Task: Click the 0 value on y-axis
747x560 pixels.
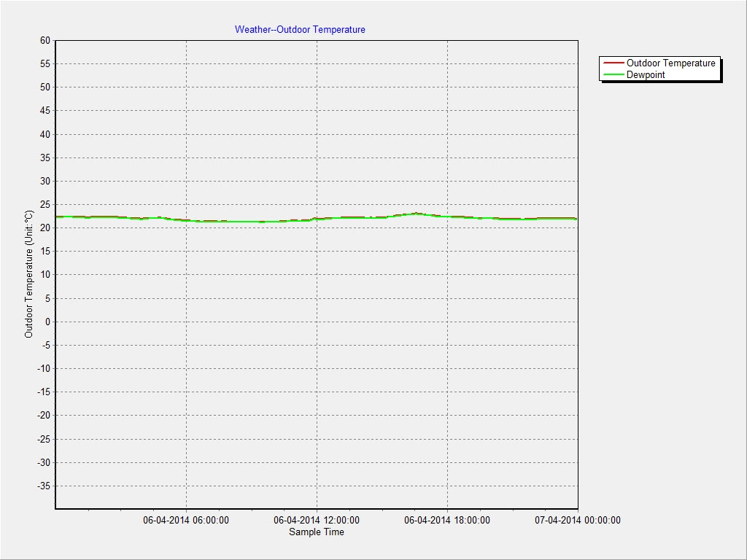Action: coord(47,322)
